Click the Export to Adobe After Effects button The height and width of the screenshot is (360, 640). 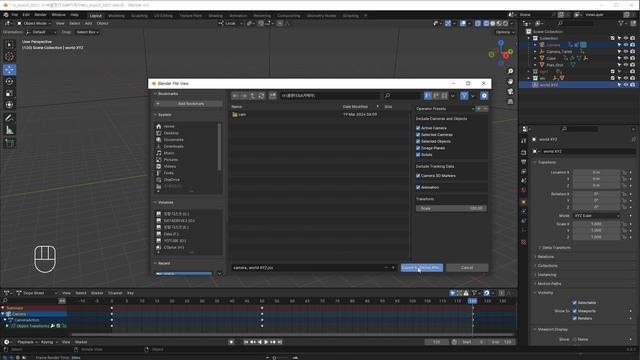[x=422, y=268]
